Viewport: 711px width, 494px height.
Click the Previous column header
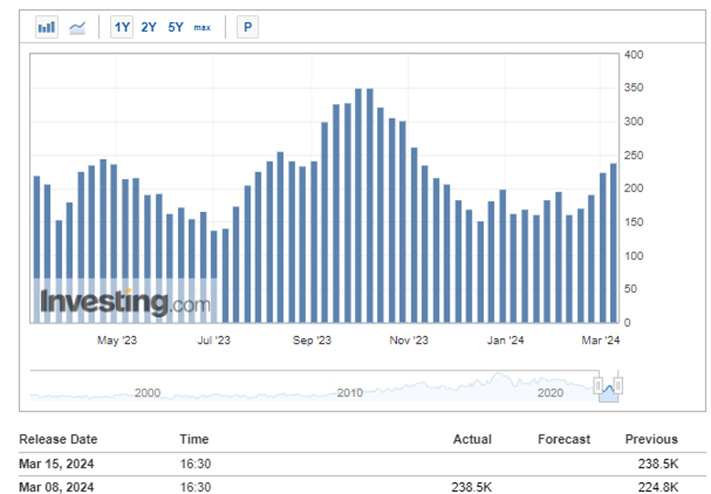point(651,439)
